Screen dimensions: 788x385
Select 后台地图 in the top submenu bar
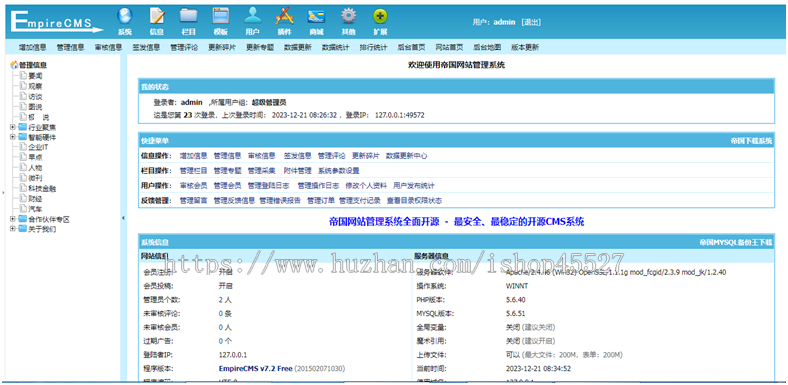point(487,48)
